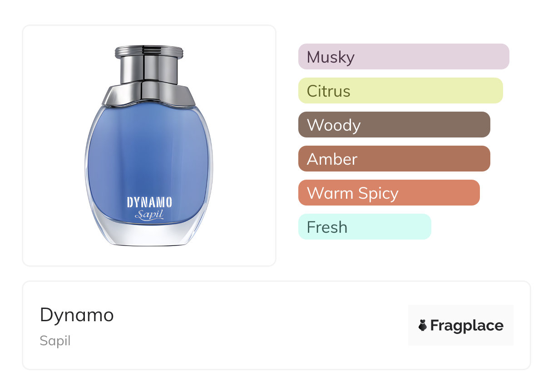Open the Sapil brand link below the title
Viewport: 553px width, 392px height.
point(55,341)
